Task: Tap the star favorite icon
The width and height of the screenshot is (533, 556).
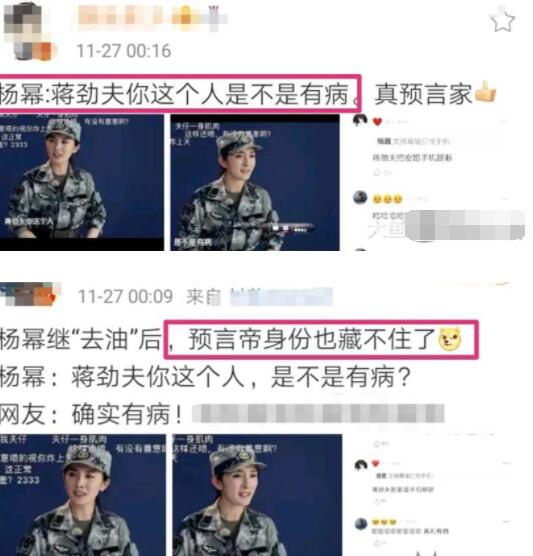Action: pyautogui.click(x=503, y=21)
